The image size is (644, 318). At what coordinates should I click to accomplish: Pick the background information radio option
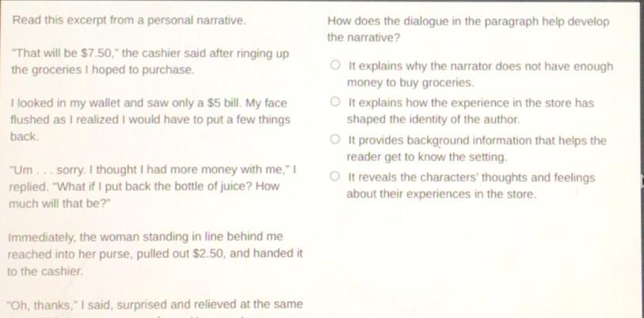click(335, 139)
